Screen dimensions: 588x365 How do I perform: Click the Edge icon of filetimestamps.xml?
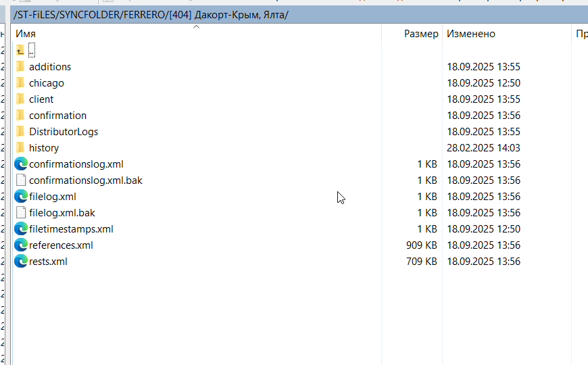21,229
